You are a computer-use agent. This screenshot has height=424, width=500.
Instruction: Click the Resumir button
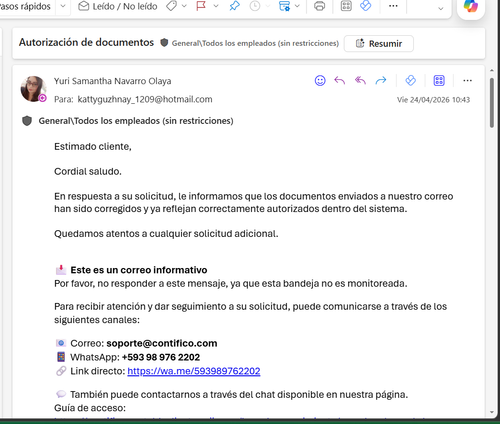click(x=379, y=44)
